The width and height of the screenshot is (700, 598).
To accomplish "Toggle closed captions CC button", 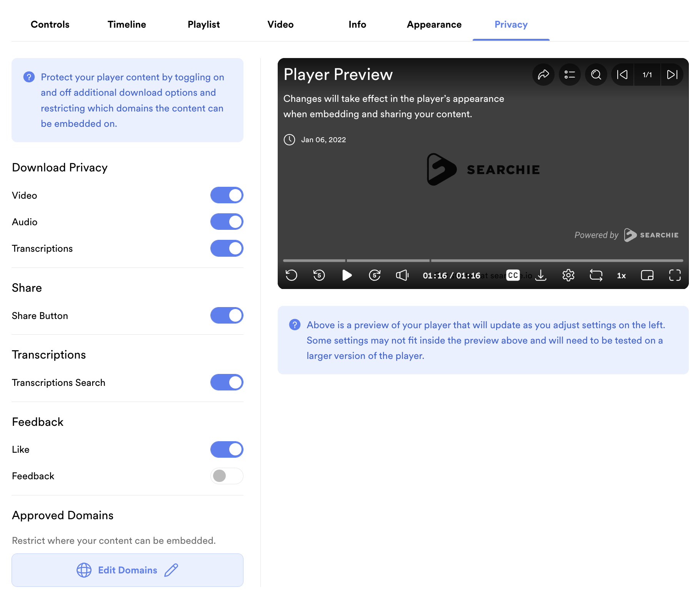I will (x=513, y=275).
